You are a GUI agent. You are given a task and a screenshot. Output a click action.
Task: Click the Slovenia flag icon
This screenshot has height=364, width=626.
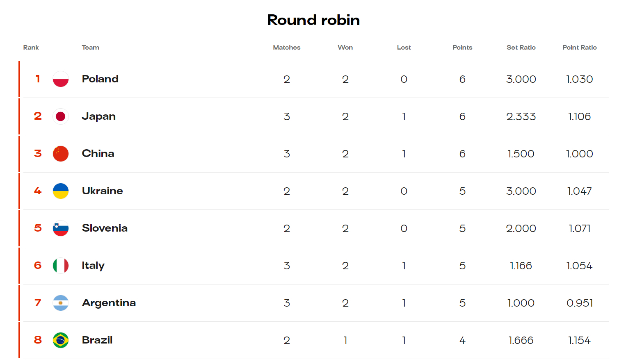[61, 228]
